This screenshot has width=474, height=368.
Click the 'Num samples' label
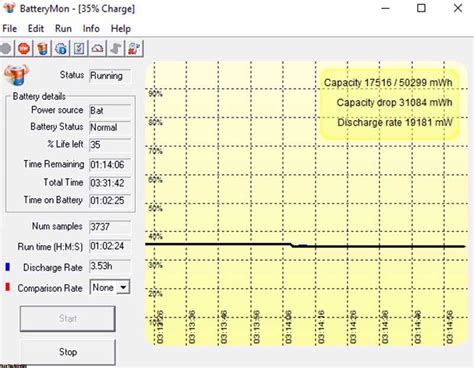(x=57, y=226)
